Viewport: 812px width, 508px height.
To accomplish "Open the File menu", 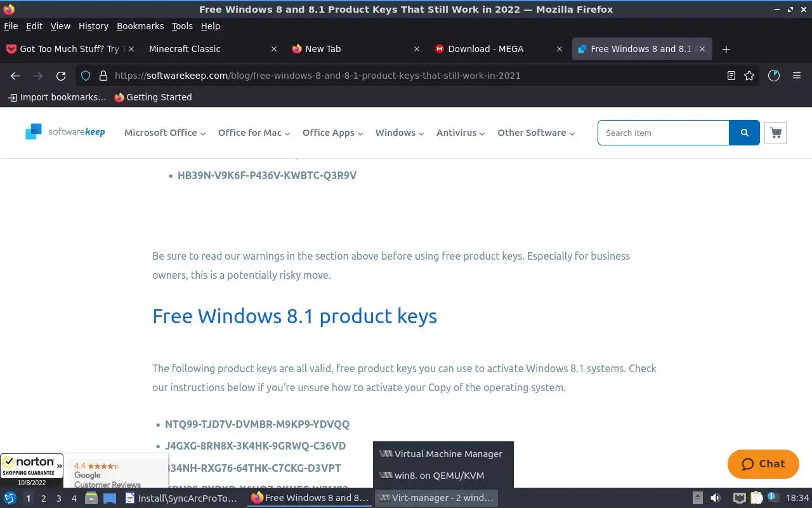I will click(11, 26).
